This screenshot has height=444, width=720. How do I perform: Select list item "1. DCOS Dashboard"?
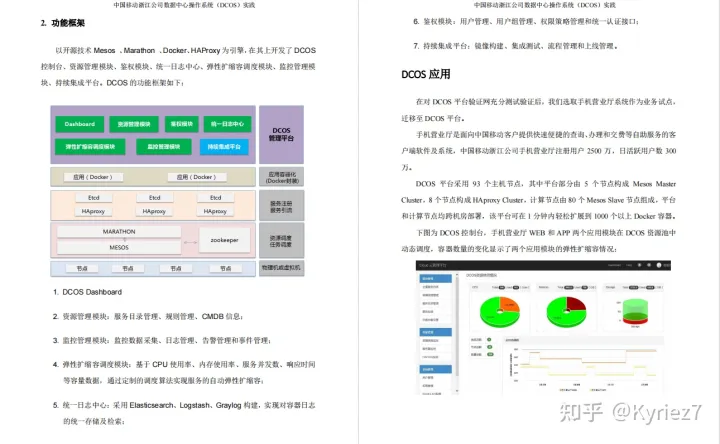(x=87, y=292)
